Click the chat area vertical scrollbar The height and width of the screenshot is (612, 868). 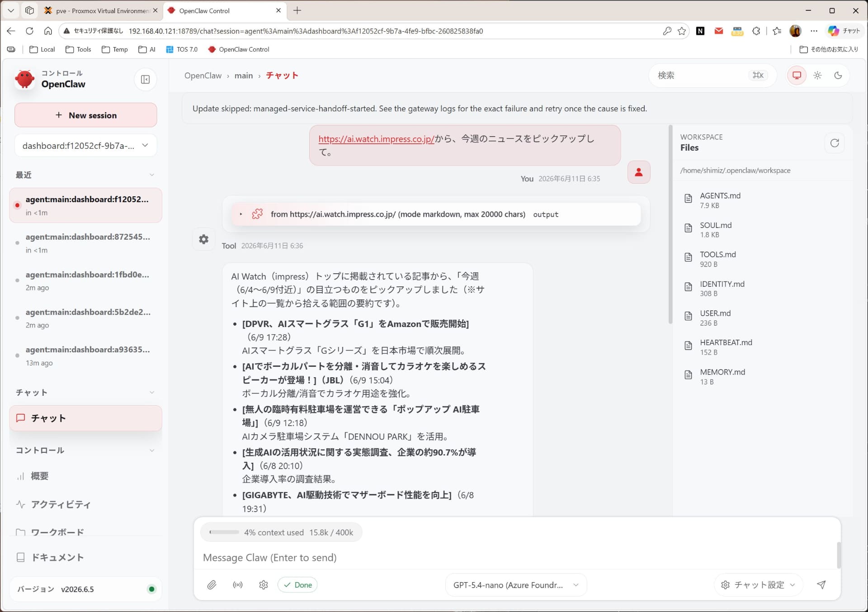click(x=670, y=225)
